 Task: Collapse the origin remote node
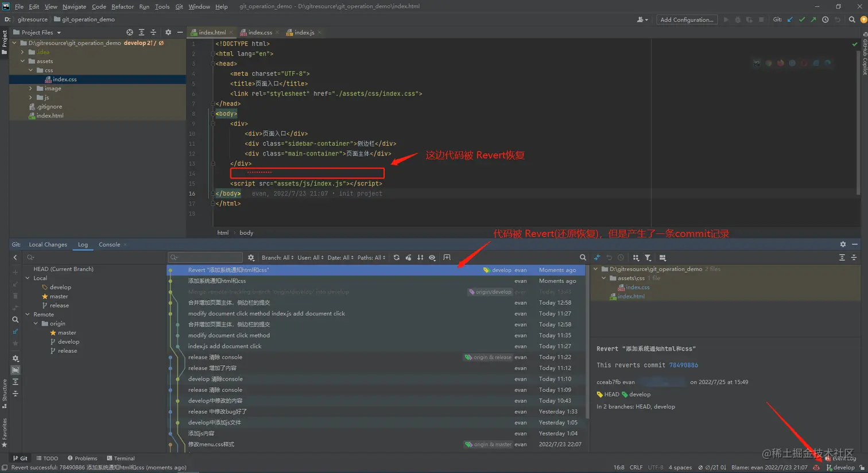(36, 324)
